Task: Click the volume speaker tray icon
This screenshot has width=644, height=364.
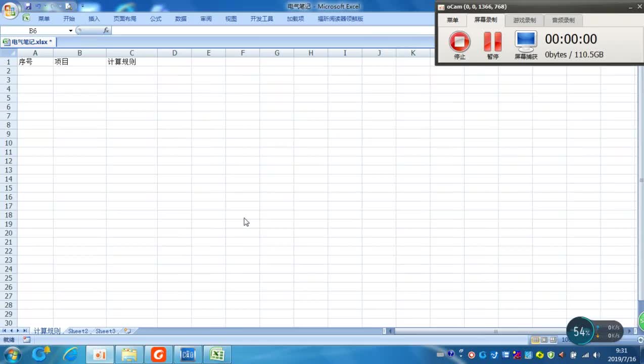Action: point(596,355)
